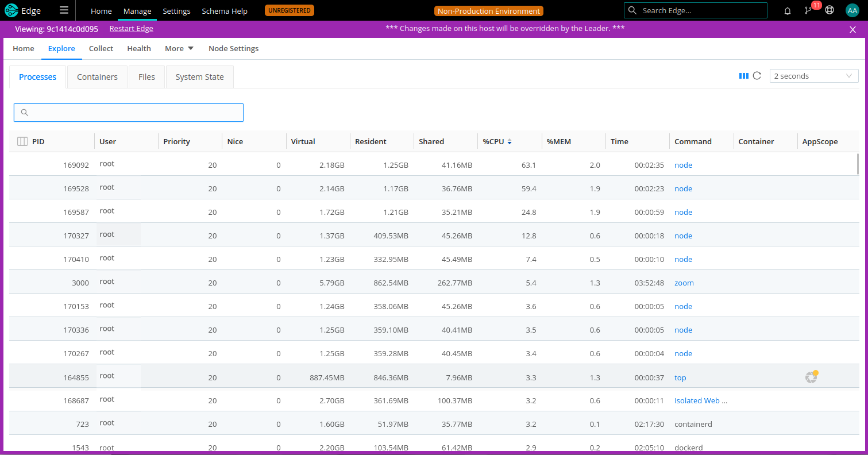Open the AA user avatar menu
This screenshot has width=868, height=455.
(x=852, y=10)
